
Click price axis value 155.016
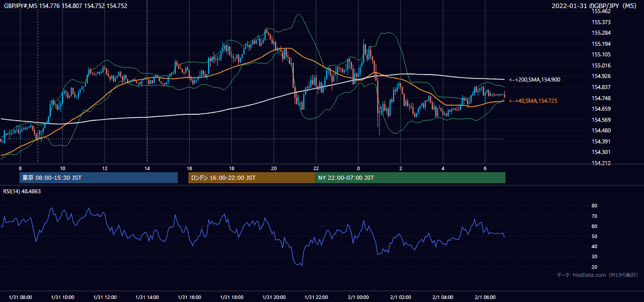pyautogui.click(x=602, y=65)
